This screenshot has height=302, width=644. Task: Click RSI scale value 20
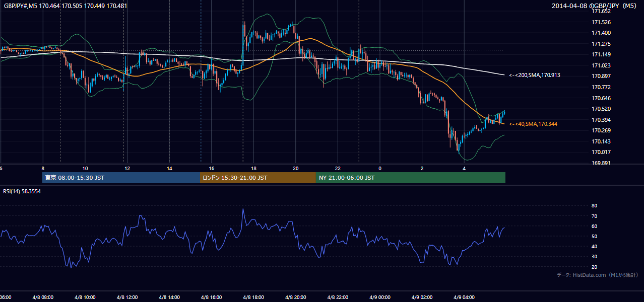pyautogui.click(x=594, y=267)
